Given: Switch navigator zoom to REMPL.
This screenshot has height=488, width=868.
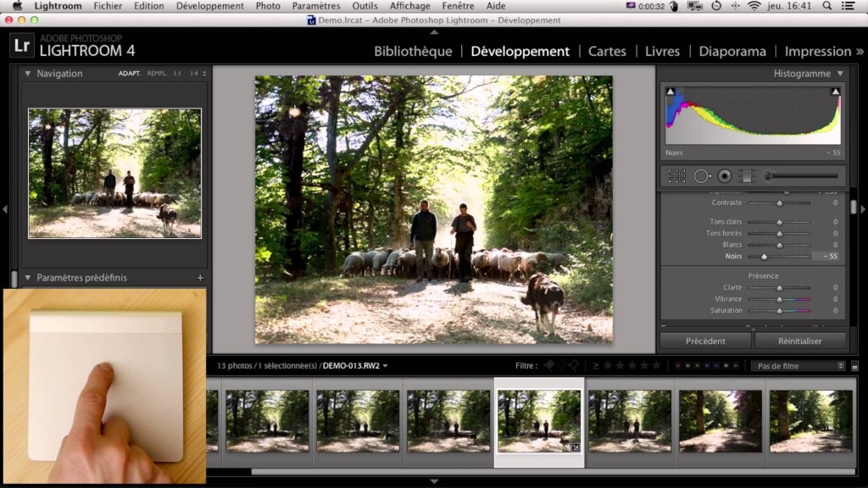Looking at the screenshot, I should tap(157, 74).
